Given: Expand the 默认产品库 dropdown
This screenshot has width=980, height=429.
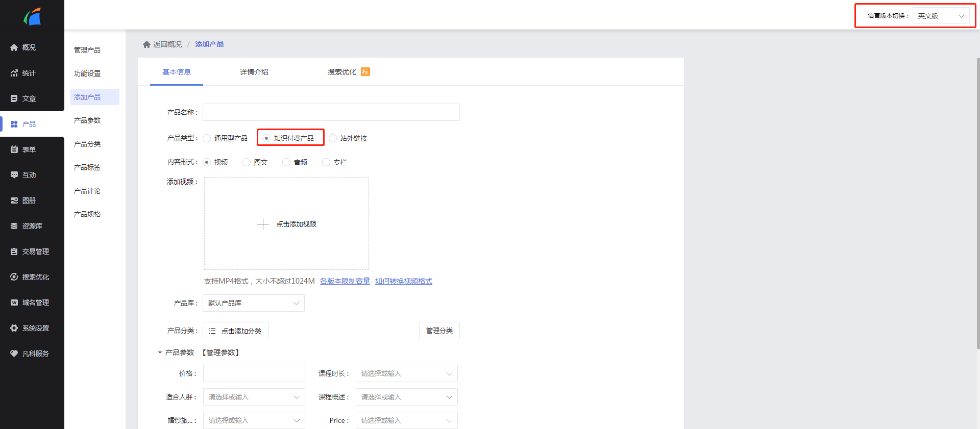Looking at the screenshot, I should coord(254,303).
